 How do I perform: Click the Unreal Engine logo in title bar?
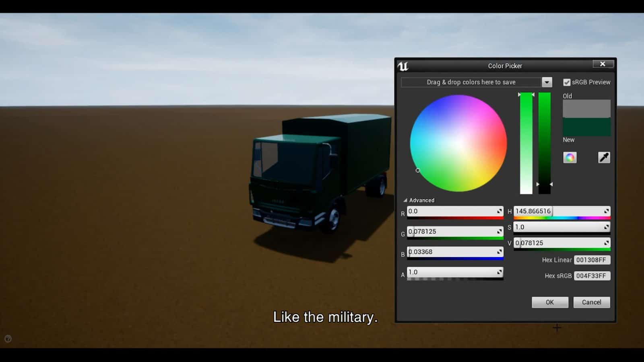click(404, 66)
